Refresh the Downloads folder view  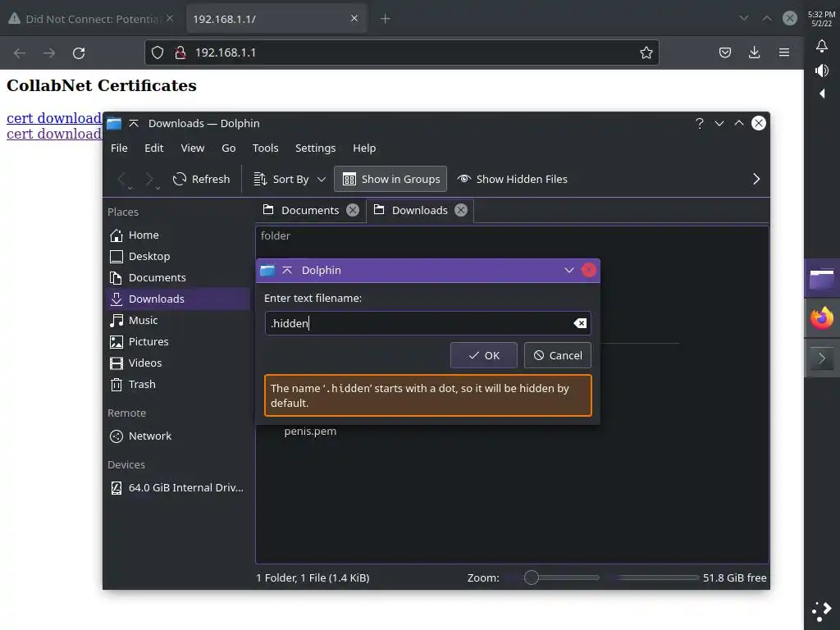click(x=201, y=179)
